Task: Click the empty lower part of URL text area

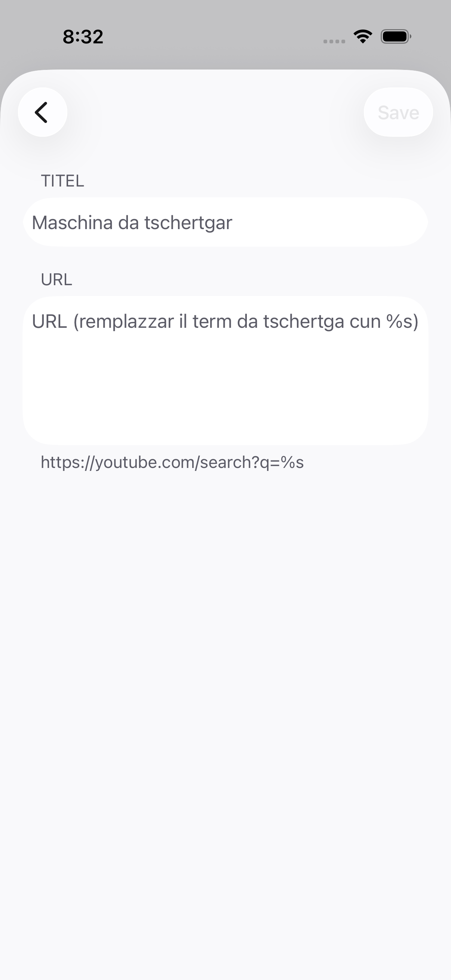Action: click(225, 396)
